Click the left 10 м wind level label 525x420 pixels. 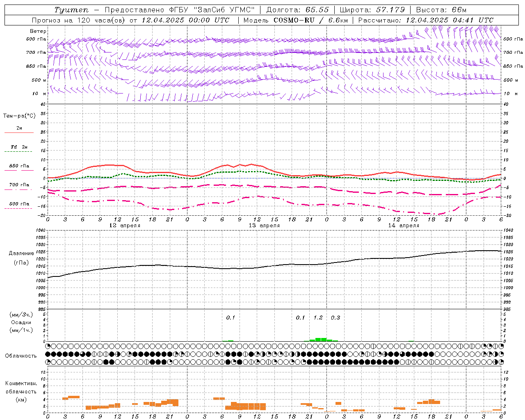coord(39,94)
